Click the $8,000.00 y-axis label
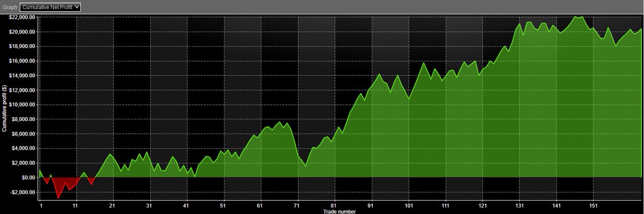The height and width of the screenshot is (214, 644). [24, 119]
